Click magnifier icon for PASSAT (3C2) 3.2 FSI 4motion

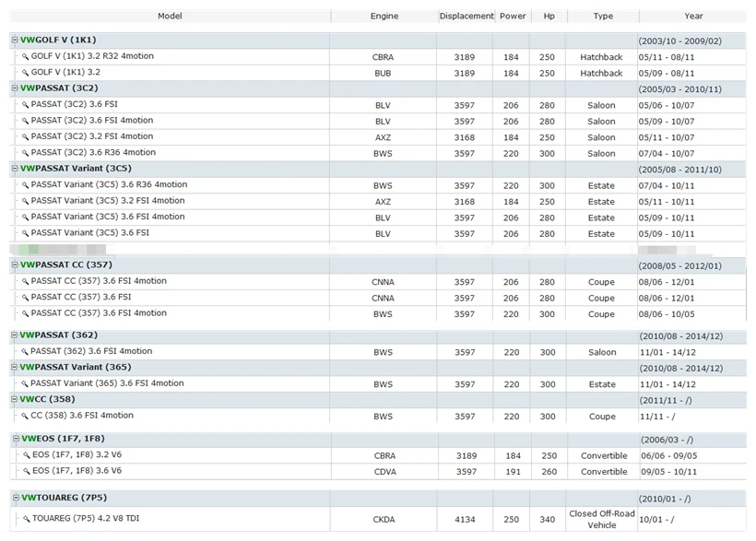tap(25, 137)
